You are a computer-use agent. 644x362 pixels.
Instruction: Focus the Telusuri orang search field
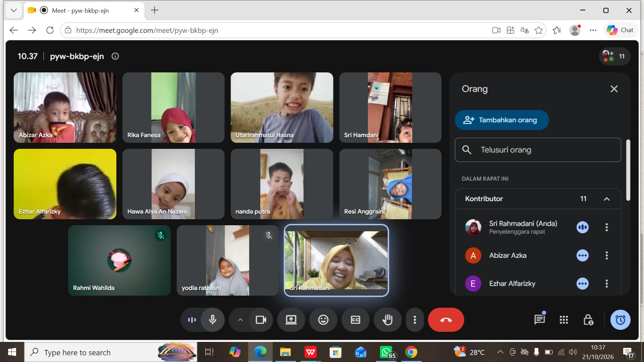coord(538,150)
